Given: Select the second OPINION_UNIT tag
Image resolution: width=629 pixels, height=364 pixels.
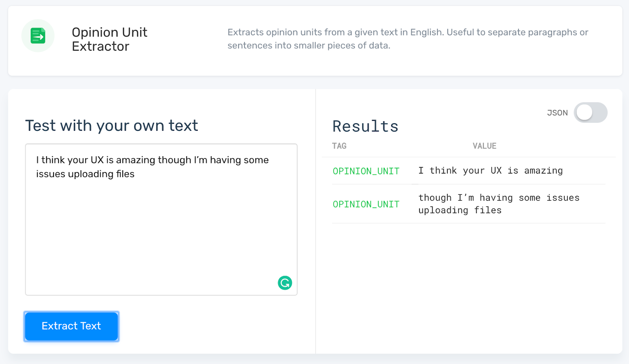Looking at the screenshot, I should pyautogui.click(x=366, y=204).
